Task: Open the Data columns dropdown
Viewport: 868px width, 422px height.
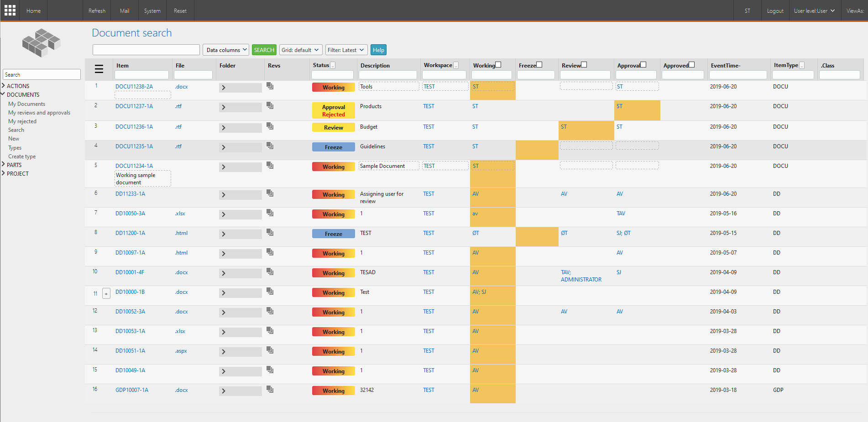Action: 226,50
